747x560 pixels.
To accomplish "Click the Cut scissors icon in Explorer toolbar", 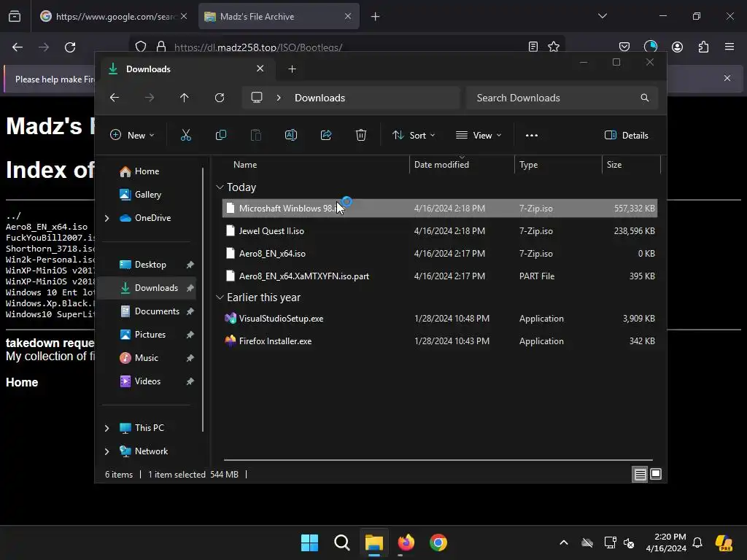I will pyautogui.click(x=186, y=135).
